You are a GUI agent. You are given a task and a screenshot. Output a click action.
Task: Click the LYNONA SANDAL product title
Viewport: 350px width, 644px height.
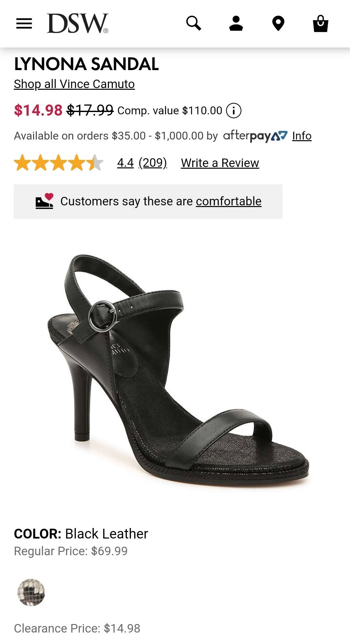(86, 64)
